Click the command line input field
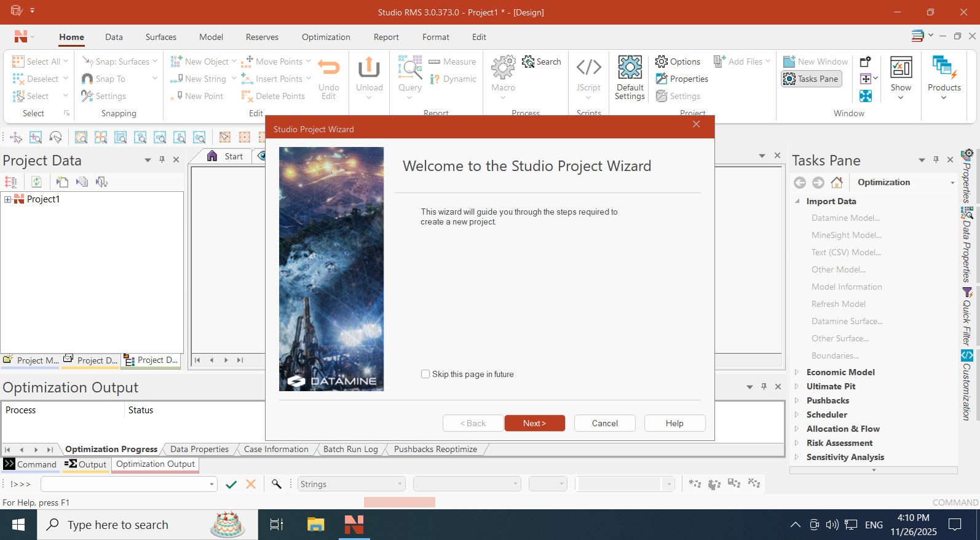The height and width of the screenshot is (540, 980). (x=125, y=484)
